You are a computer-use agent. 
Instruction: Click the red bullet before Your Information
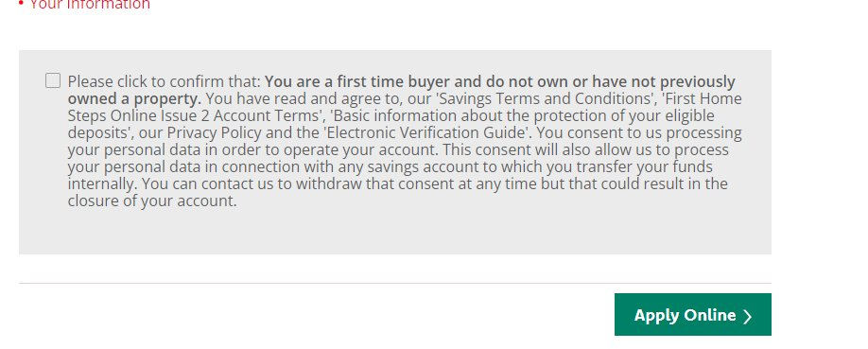coord(21,5)
